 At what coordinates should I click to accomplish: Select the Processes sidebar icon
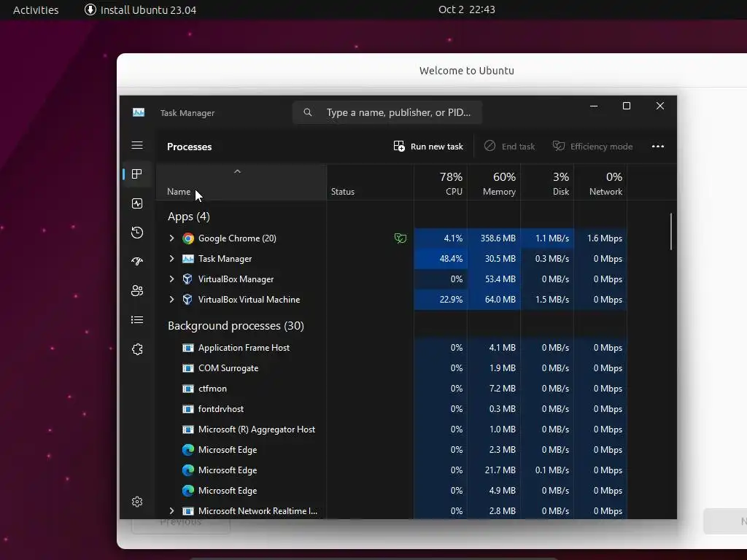tap(137, 174)
